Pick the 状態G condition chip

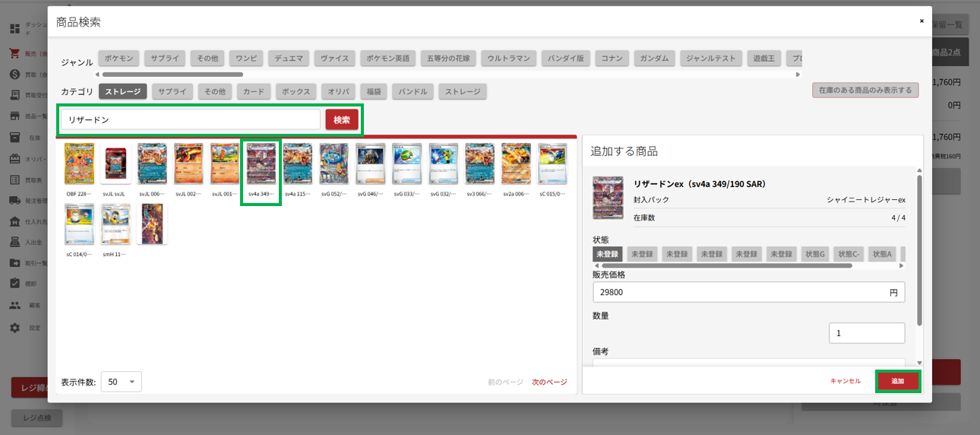pos(814,254)
